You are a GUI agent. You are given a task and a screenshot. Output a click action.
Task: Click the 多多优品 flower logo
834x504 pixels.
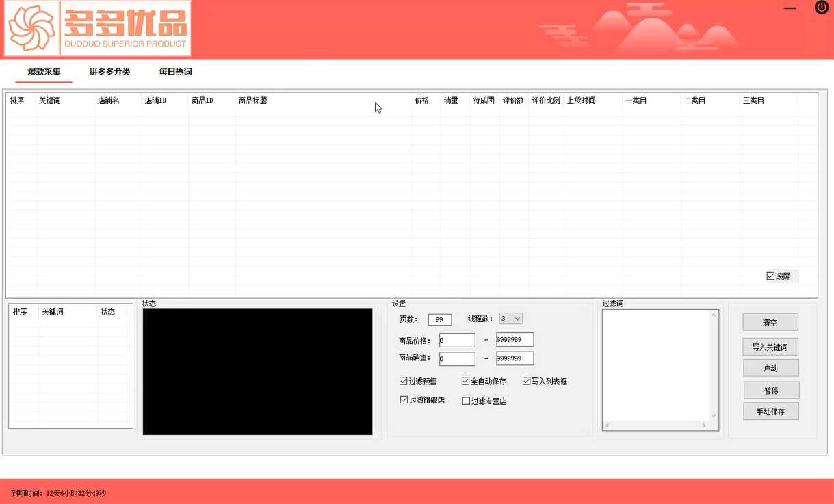tap(32, 29)
